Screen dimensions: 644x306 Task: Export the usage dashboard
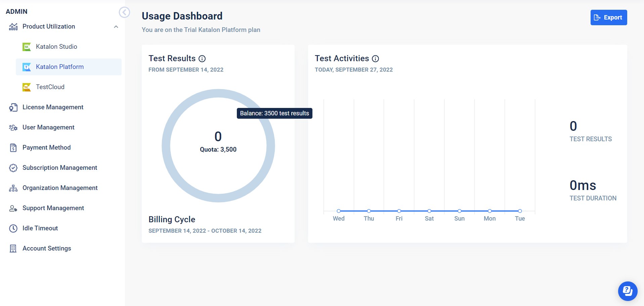pyautogui.click(x=608, y=17)
